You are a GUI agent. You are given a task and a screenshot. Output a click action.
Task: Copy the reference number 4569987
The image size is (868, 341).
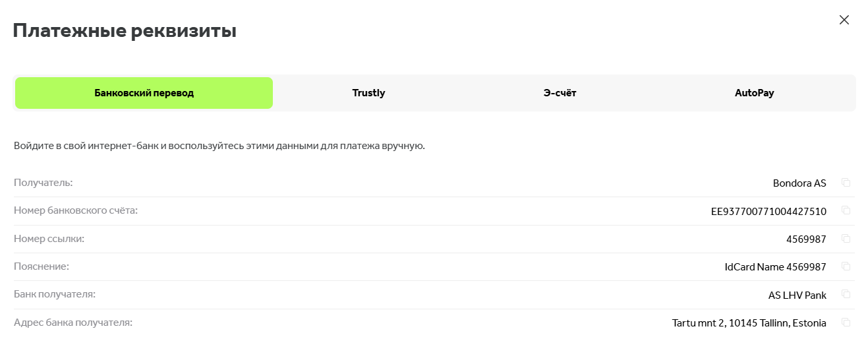846,239
